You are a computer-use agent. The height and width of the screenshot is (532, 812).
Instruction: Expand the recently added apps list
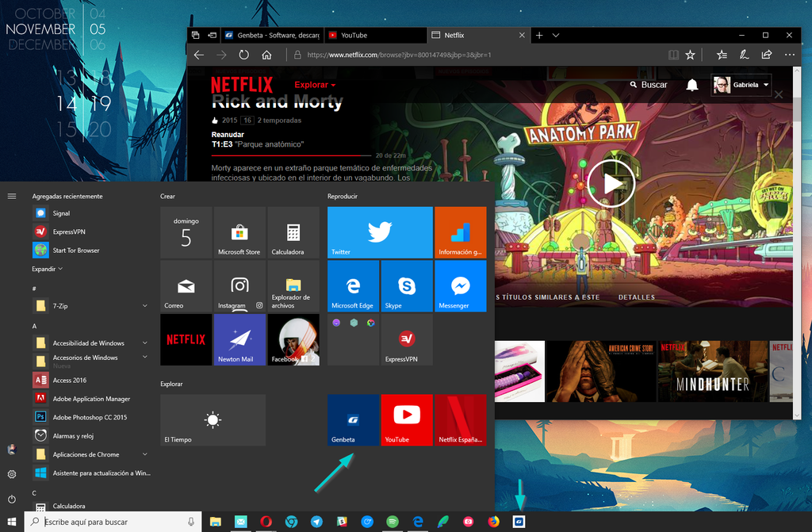[47, 269]
